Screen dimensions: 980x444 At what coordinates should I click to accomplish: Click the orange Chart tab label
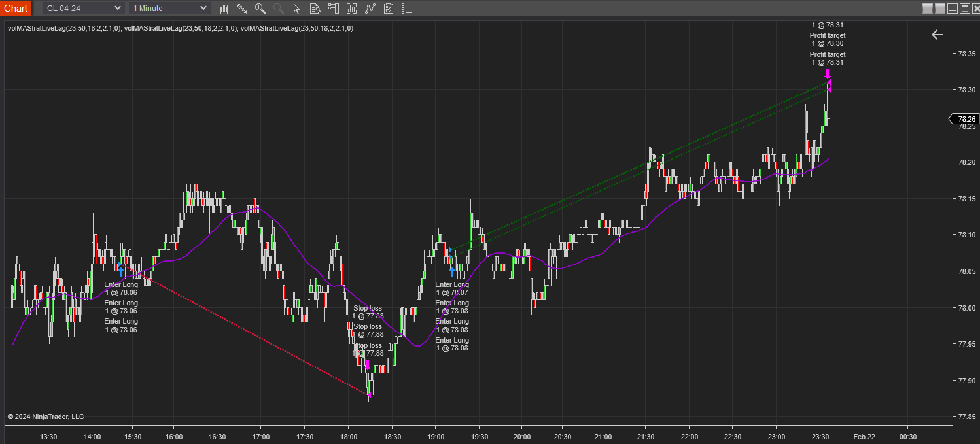(16, 9)
